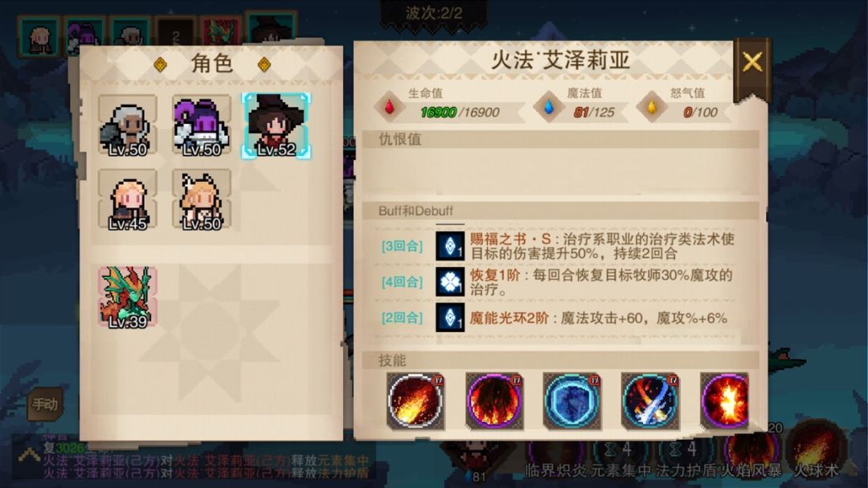Select the Lv.52 witch character portrait
This screenshot has width=868, height=488.
click(x=276, y=125)
